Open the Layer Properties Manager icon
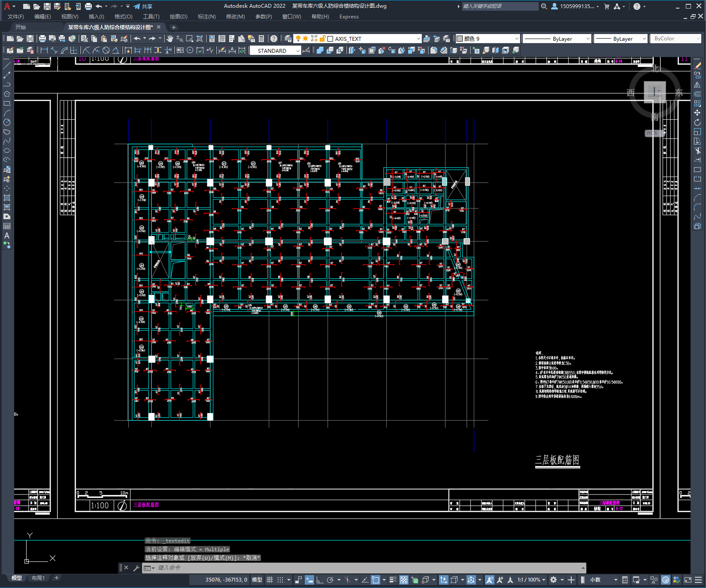The image size is (706, 588). click(288, 39)
